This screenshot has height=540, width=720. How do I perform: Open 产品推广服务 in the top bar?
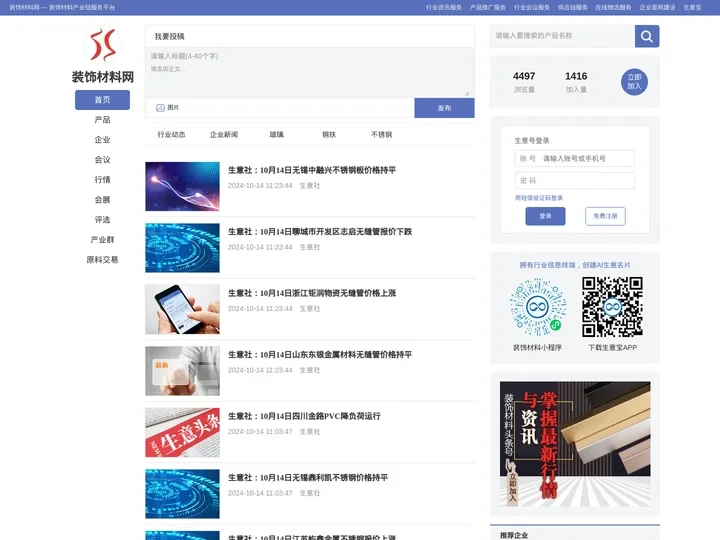pyautogui.click(x=488, y=7)
